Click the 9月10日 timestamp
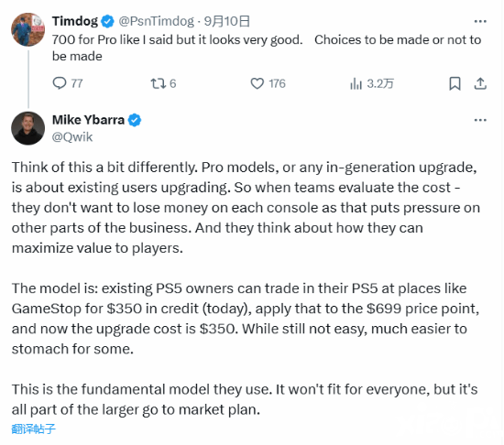The height and width of the screenshot is (445, 504). [227, 21]
